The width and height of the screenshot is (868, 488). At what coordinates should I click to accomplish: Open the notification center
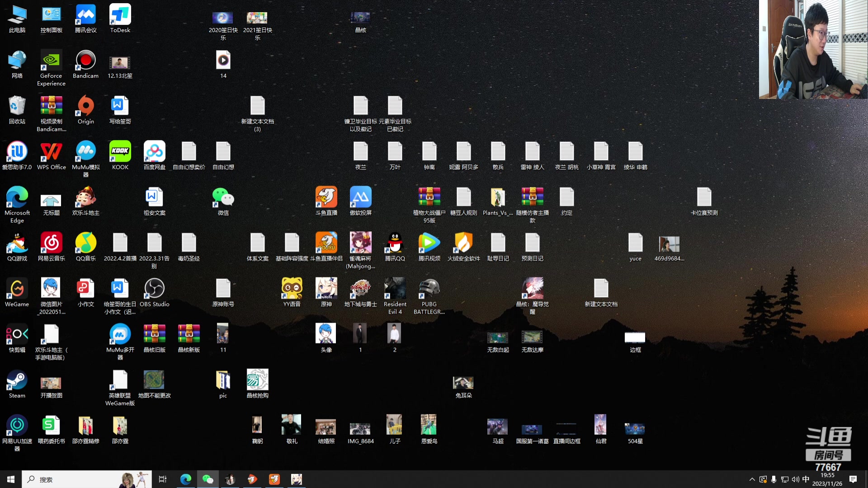853,479
